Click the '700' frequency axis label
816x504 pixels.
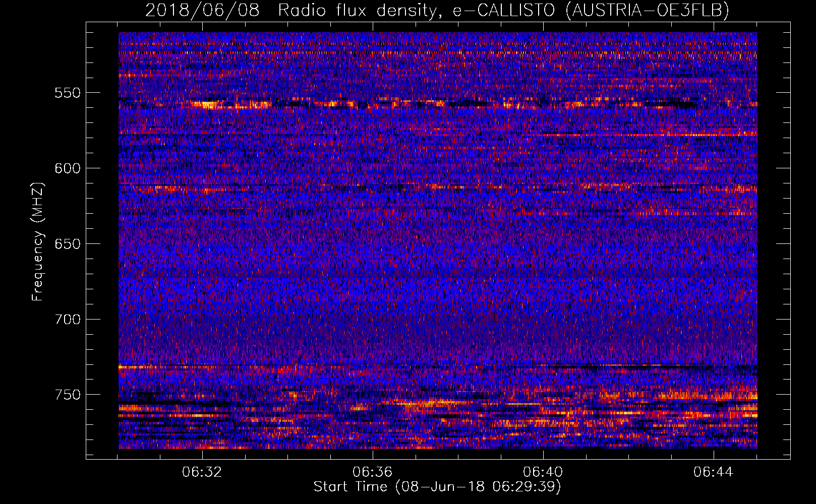68,320
